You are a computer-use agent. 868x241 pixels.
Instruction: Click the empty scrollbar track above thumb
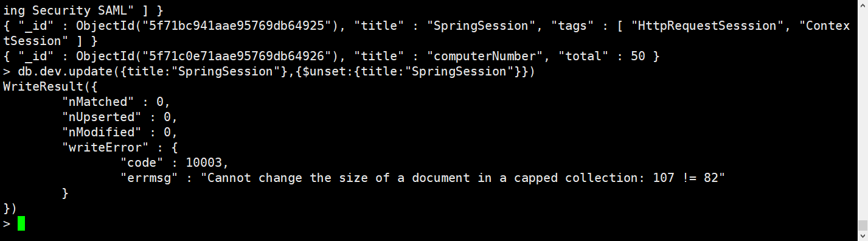pos(863,110)
